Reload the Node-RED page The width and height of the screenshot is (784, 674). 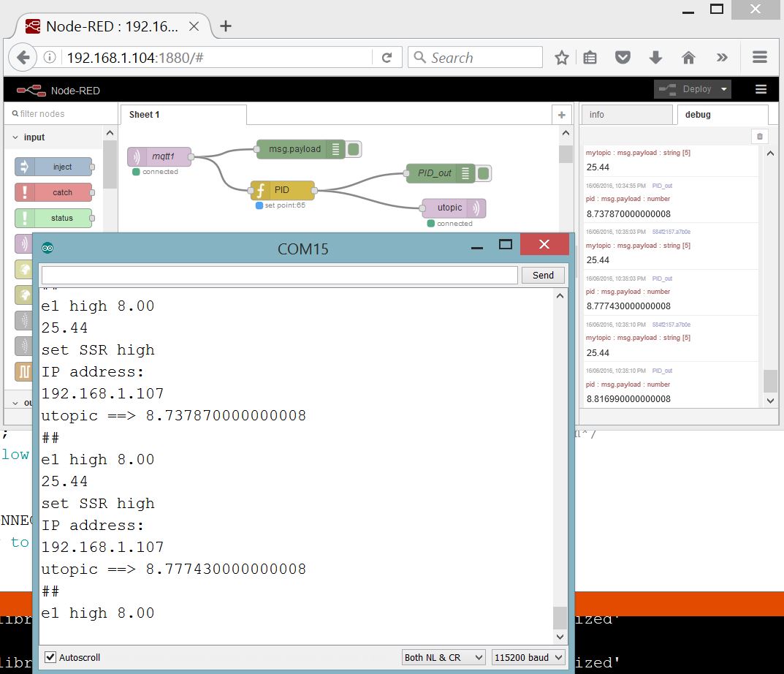point(387,58)
